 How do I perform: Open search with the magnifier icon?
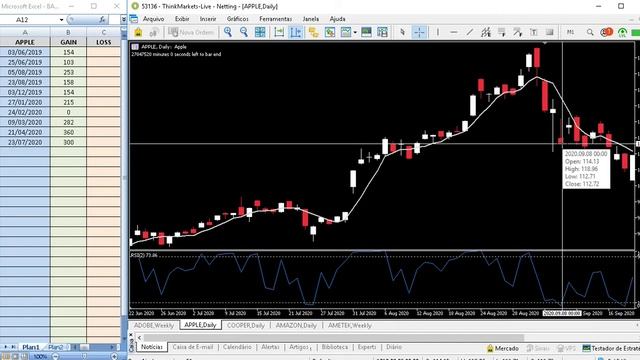(590, 32)
